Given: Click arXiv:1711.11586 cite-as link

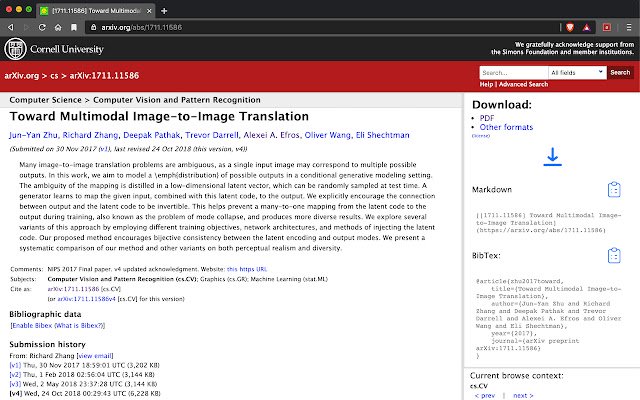Looking at the screenshot, I should 73,289.
